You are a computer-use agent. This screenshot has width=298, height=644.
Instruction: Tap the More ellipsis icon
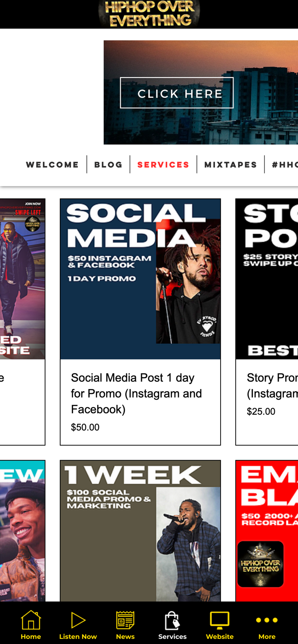tap(267, 620)
